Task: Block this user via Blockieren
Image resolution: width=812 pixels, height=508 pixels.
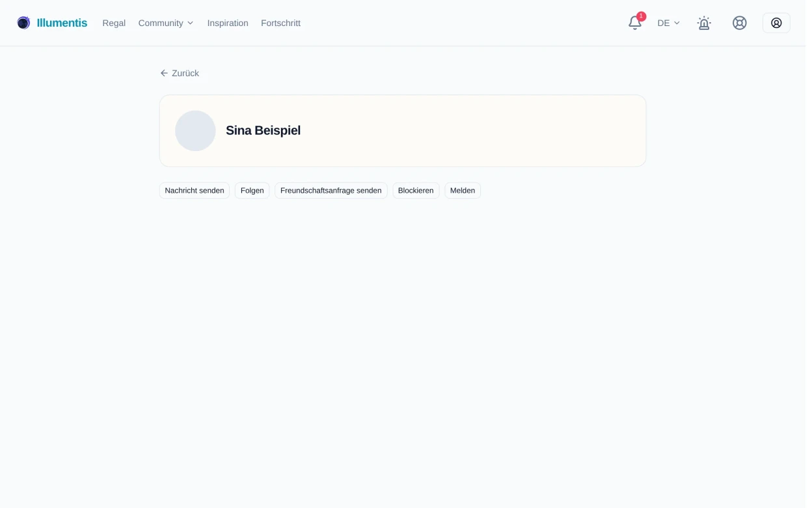Action: (416, 190)
